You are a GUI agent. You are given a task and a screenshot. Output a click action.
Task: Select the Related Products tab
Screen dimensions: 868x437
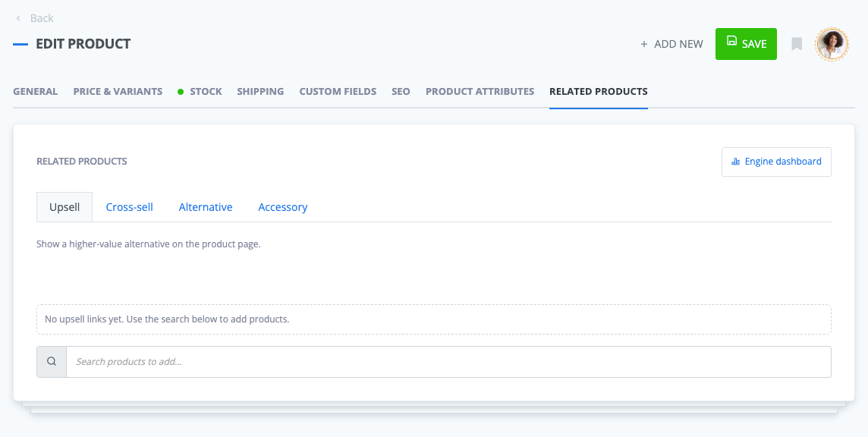pyautogui.click(x=599, y=91)
